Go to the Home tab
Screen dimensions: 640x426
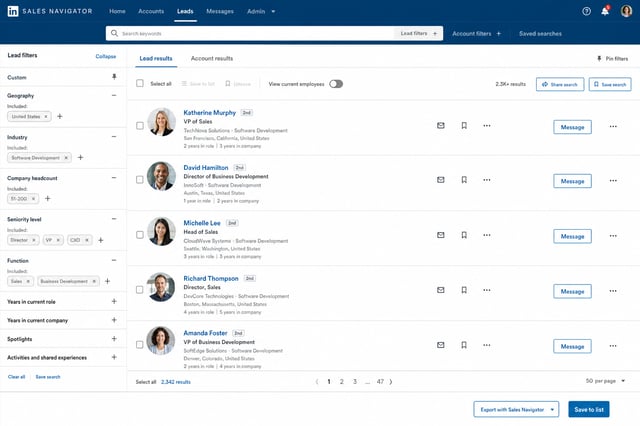tap(117, 11)
